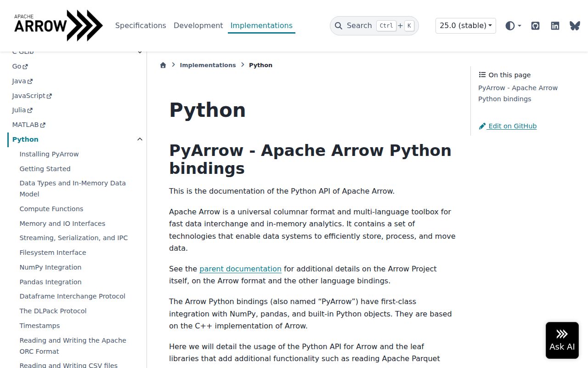Open Getting Started page

click(x=45, y=169)
